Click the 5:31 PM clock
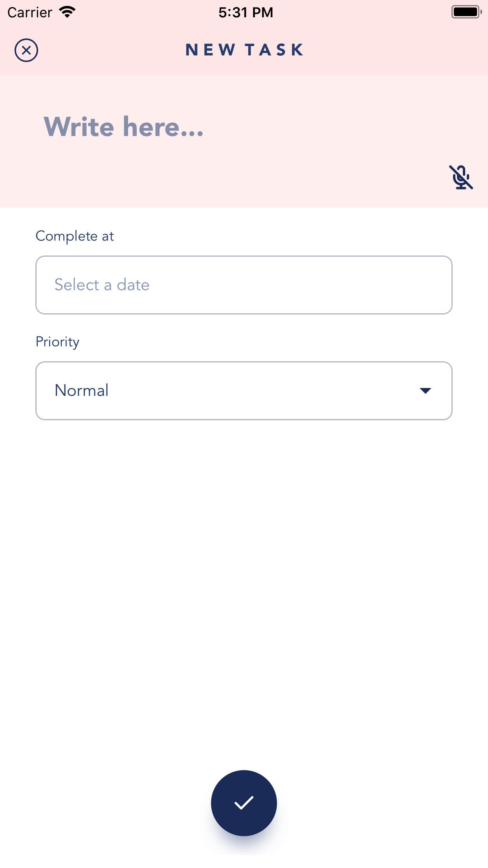Viewport: 488px width, 868px height. tap(246, 13)
